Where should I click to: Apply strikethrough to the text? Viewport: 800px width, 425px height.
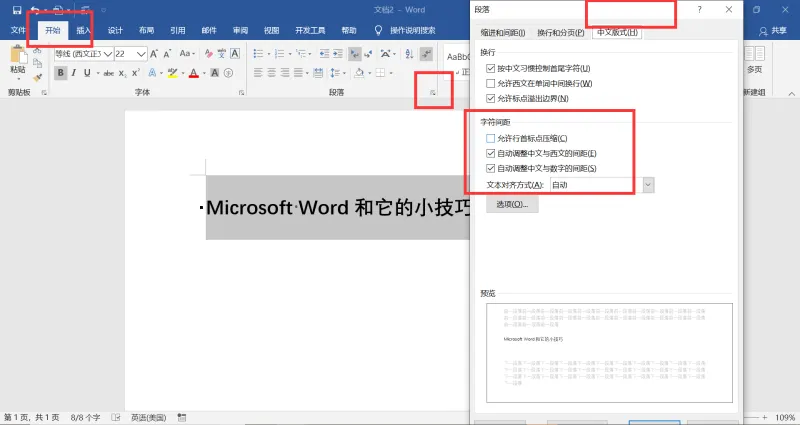point(109,73)
